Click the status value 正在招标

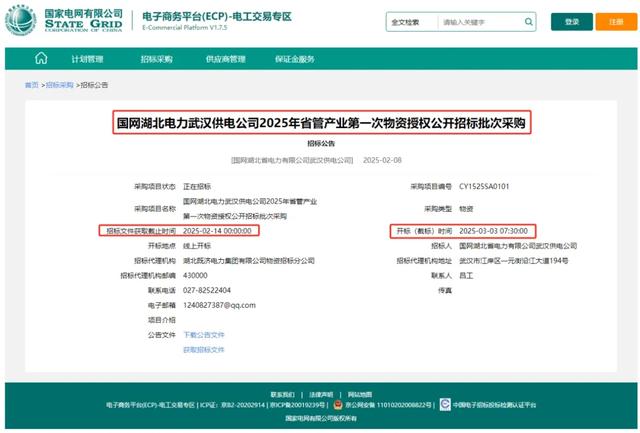click(197, 187)
